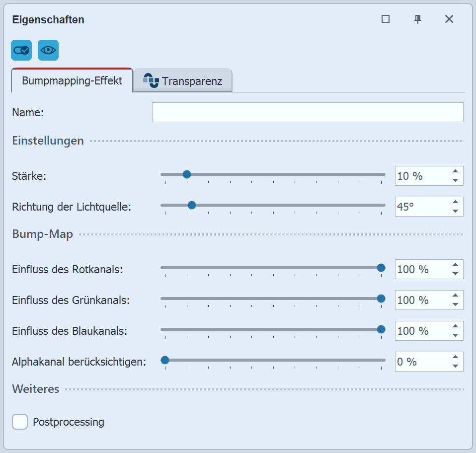Decrease the 45° light angle with down arrow

pos(457,211)
